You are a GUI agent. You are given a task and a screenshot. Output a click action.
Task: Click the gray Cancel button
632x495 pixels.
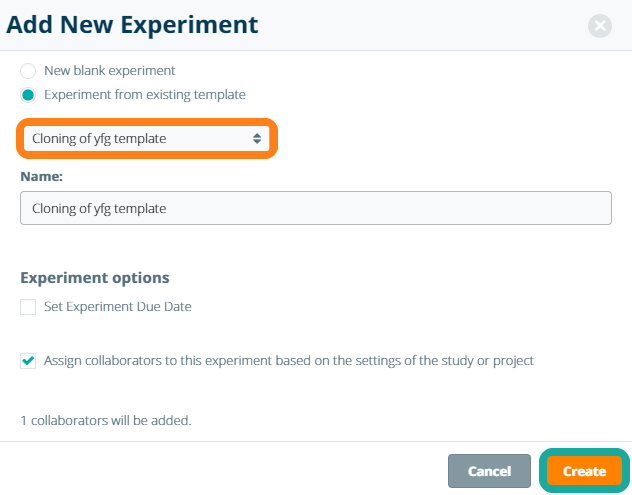(x=489, y=471)
